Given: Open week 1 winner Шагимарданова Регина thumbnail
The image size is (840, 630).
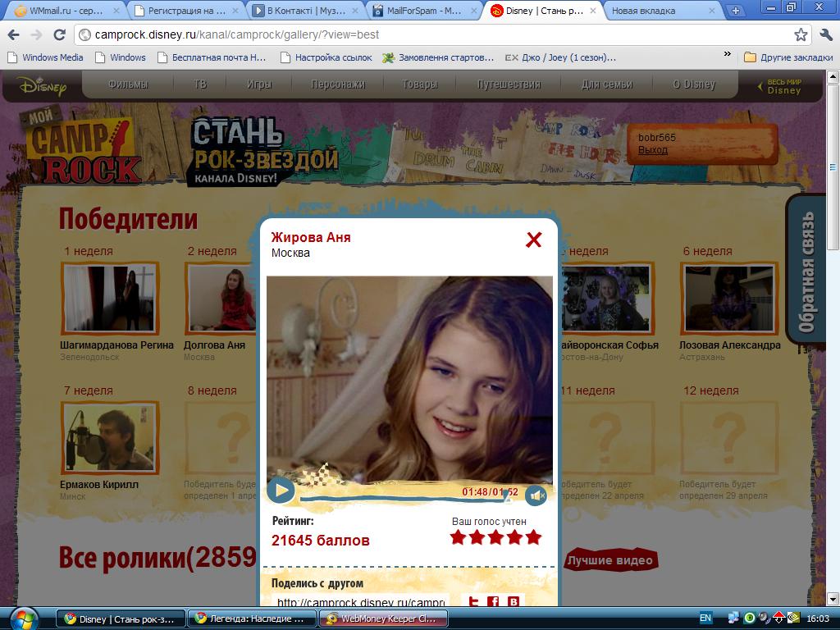Looking at the screenshot, I should (x=111, y=299).
